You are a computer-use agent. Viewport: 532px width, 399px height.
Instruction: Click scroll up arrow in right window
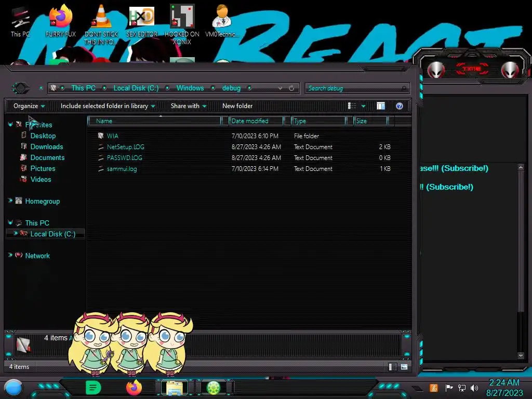[x=521, y=167]
